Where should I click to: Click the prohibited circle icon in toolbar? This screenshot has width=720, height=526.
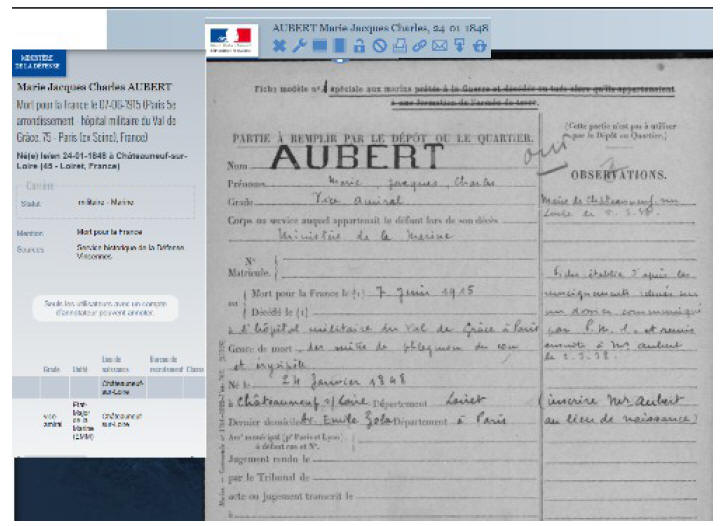click(379, 46)
